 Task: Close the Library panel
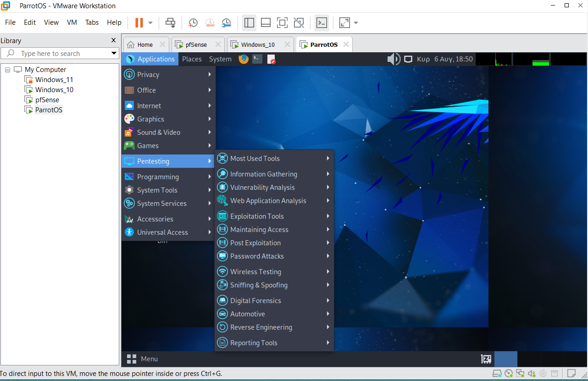114,40
